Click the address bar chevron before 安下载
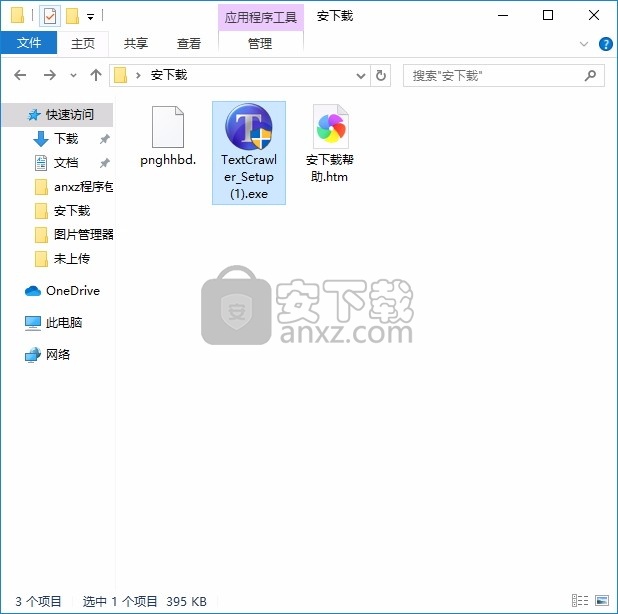Screen dimensions: 618x614 138,75
